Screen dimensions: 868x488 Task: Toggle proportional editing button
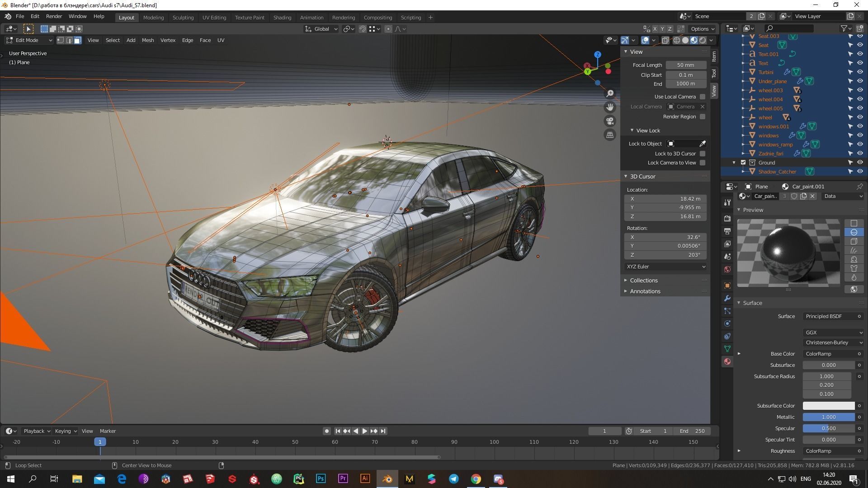pos(388,29)
